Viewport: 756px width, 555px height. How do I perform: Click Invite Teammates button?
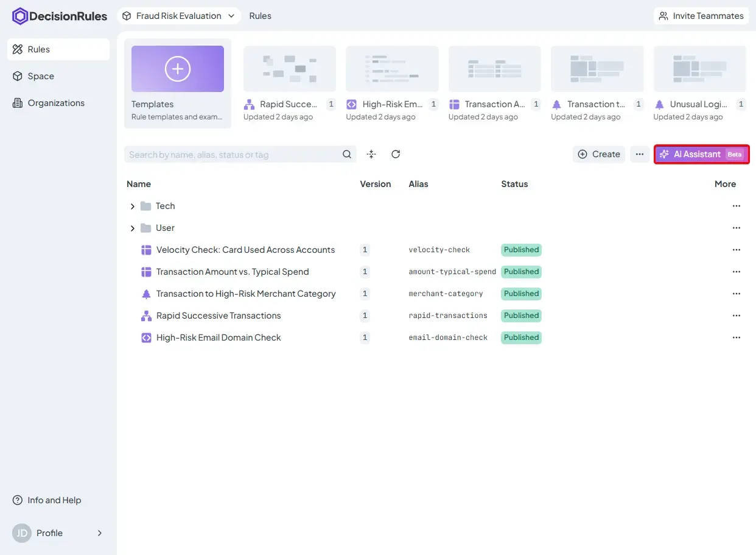pos(701,16)
